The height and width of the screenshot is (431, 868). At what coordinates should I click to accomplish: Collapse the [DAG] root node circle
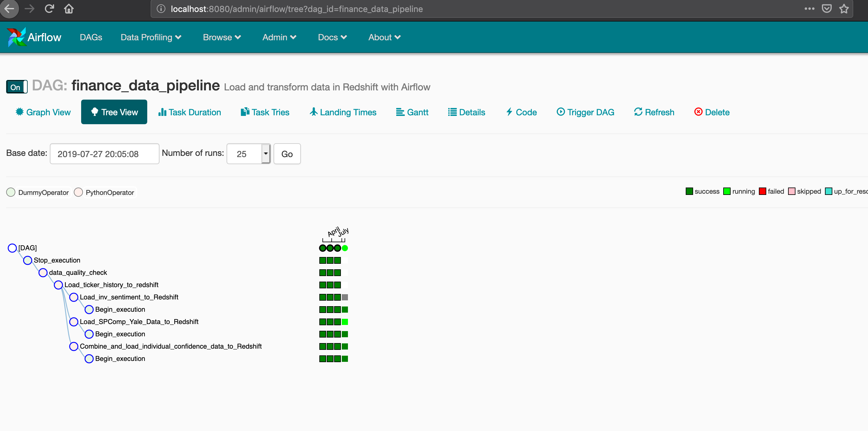coord(12,248)
